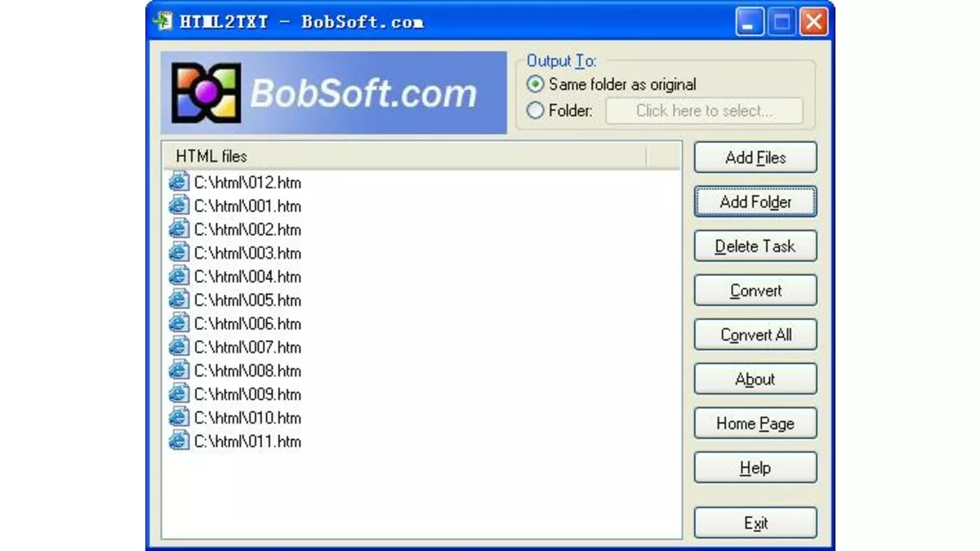
Task: Click the Help button
Action: (755, 468)
